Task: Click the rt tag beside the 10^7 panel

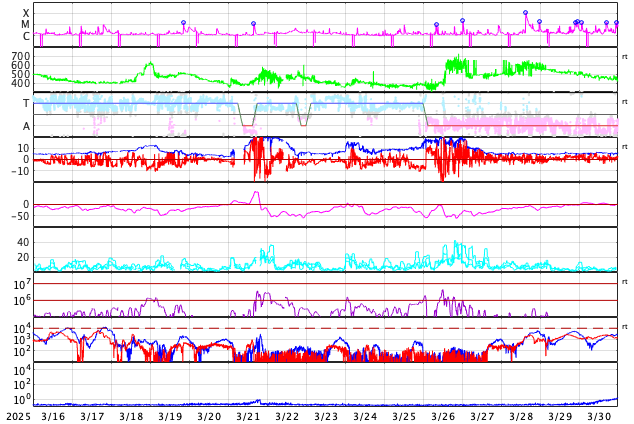Action: (x=624, y=282)
